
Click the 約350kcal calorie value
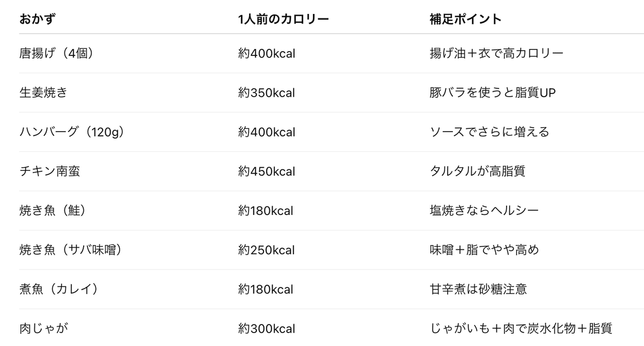tap(267, 93)
